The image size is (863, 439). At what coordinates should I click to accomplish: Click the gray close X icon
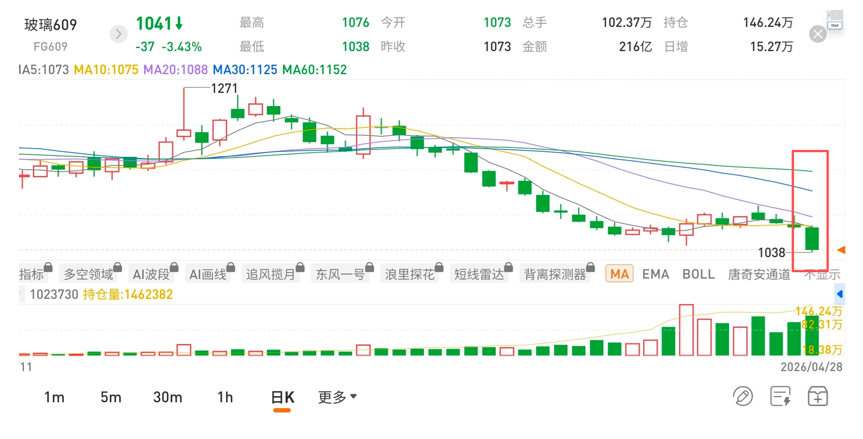pos(818,34)
